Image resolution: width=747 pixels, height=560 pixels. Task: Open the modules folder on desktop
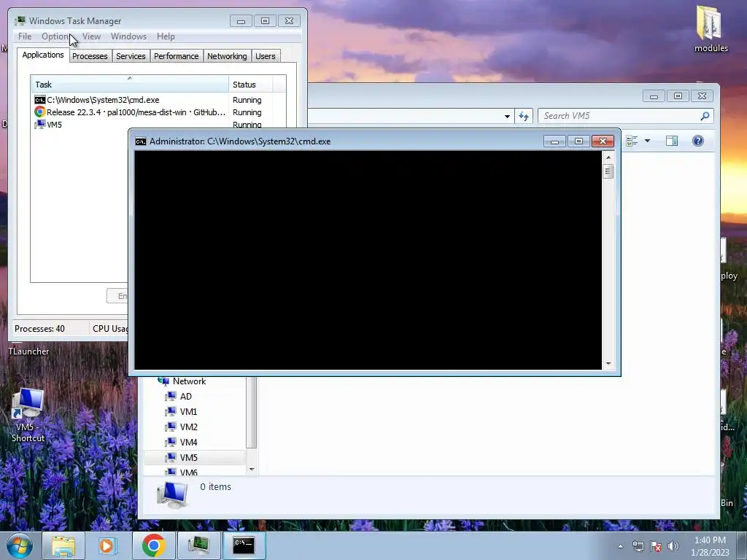coord(711,29)
